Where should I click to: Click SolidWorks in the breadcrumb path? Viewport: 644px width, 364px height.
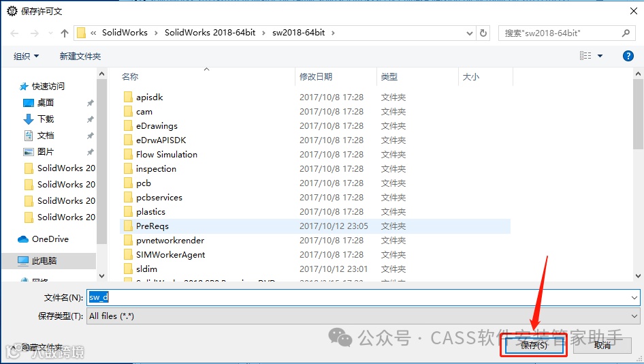125,33
